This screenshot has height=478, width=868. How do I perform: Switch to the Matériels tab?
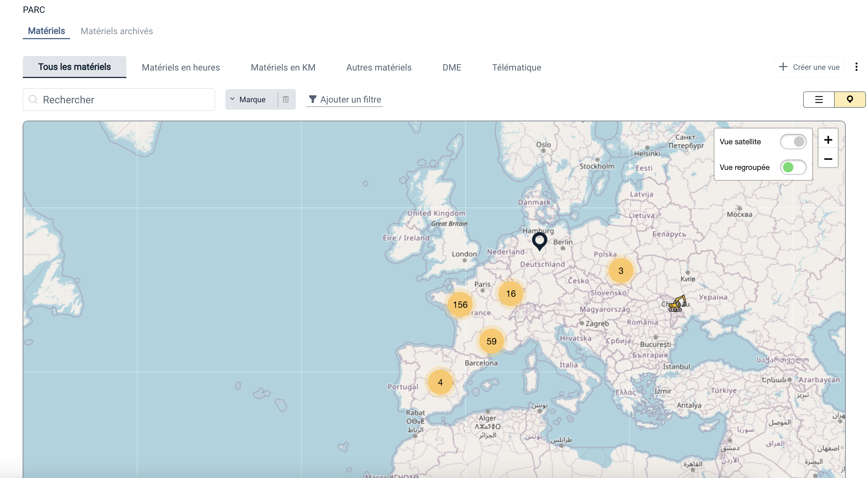click(x=46, y=31)
